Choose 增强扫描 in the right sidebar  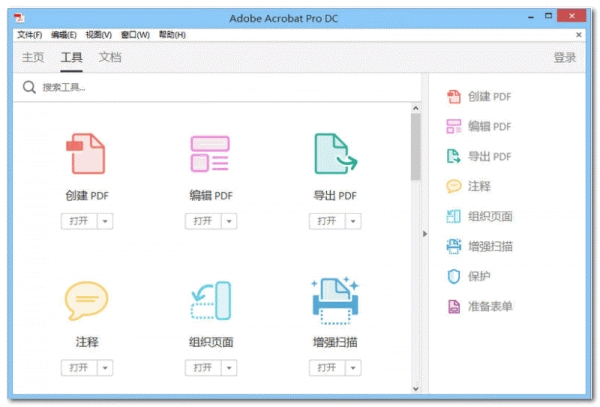click(490, 246)
